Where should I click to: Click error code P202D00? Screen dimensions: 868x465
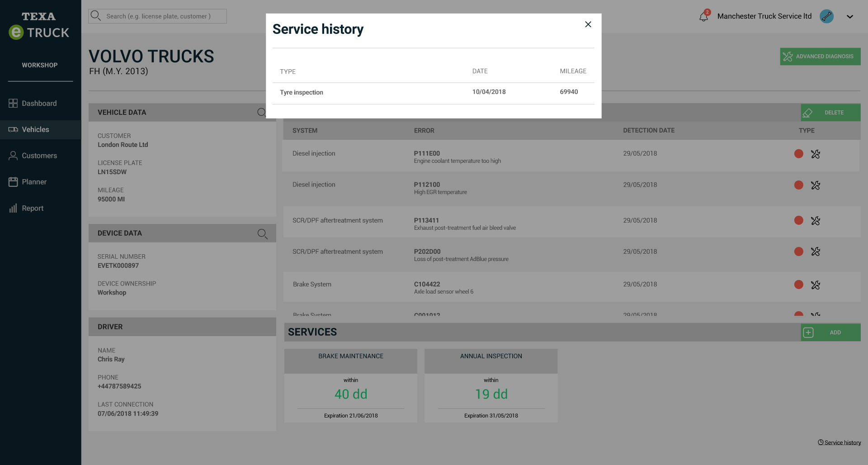coord(427,251)
